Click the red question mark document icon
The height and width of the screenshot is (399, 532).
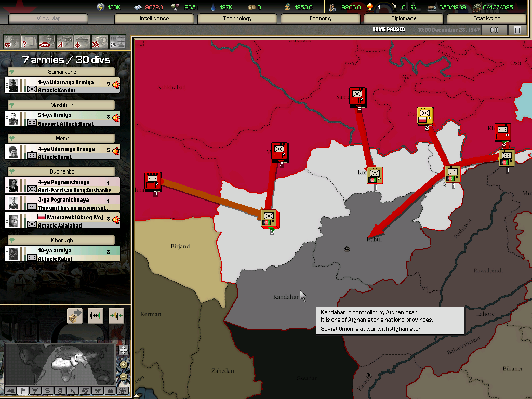29,41
